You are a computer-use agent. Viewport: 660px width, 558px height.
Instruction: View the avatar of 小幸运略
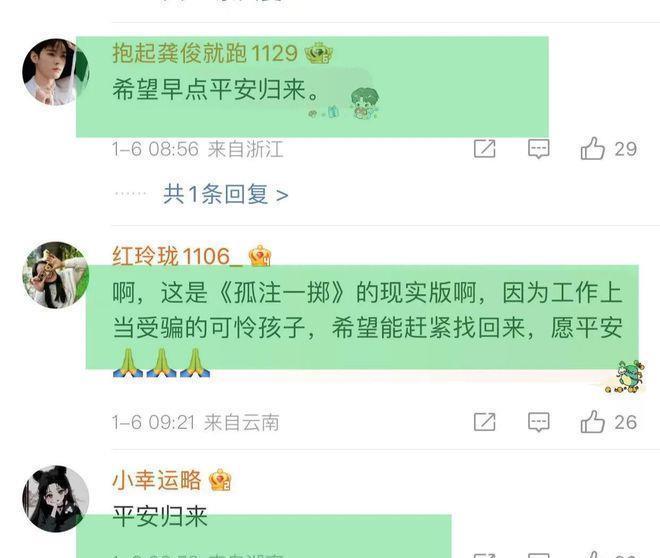56,499
